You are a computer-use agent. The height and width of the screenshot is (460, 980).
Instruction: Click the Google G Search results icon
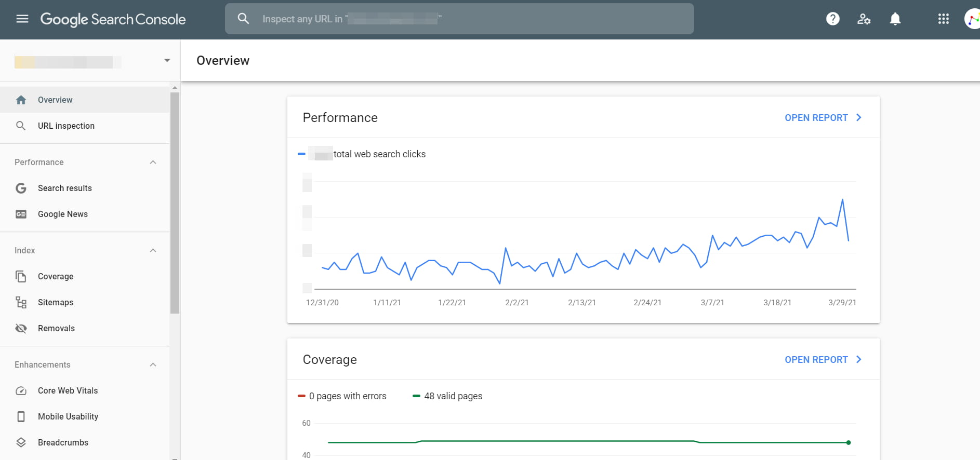point(21,188)
